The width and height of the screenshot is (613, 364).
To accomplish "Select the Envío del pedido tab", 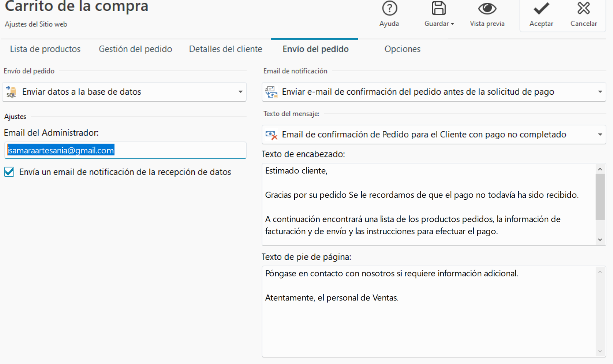I will click(x=316, y=49).
